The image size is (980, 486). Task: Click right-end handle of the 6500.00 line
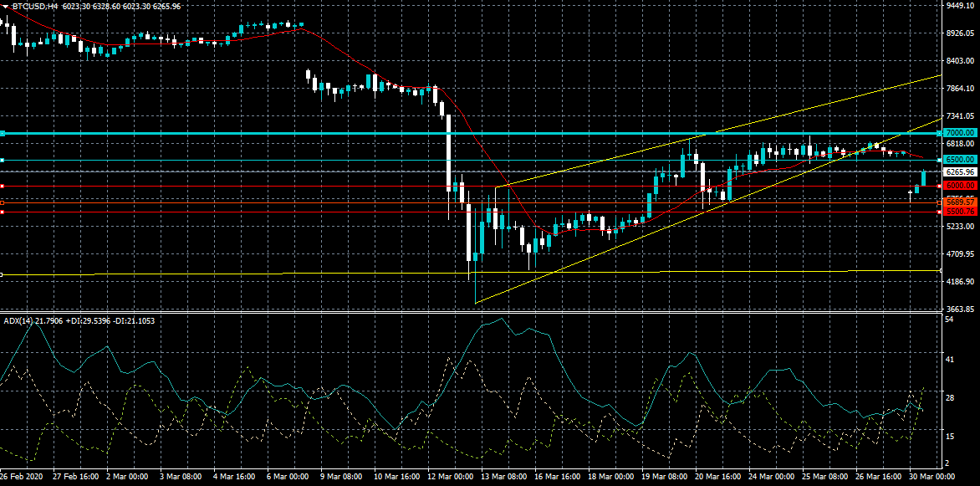[940, 160]
